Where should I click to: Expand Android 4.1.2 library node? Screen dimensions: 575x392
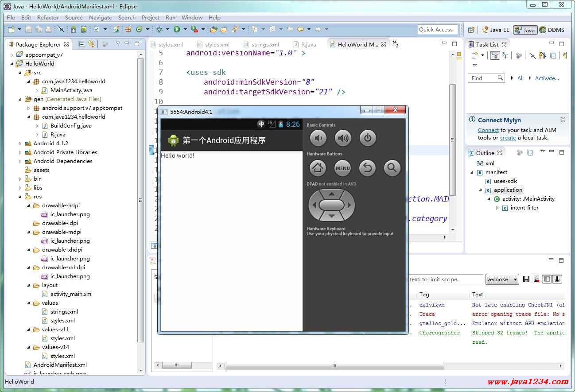(x=20, y=144)
